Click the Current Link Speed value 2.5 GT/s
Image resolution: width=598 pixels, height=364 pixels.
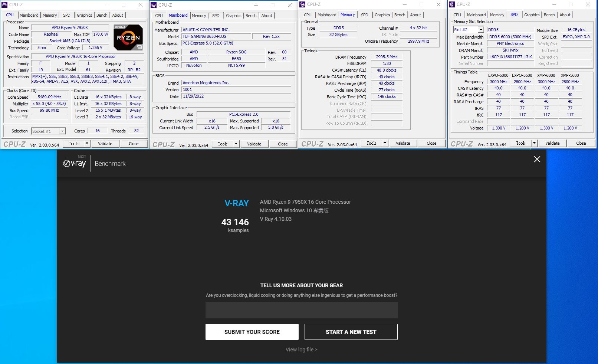point(212,127)
